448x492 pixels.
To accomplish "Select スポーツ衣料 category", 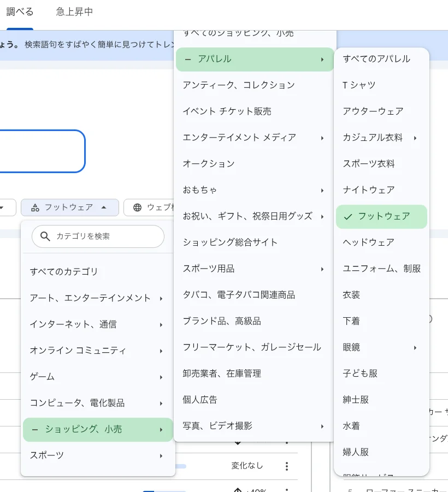I will tap(381, 164).
